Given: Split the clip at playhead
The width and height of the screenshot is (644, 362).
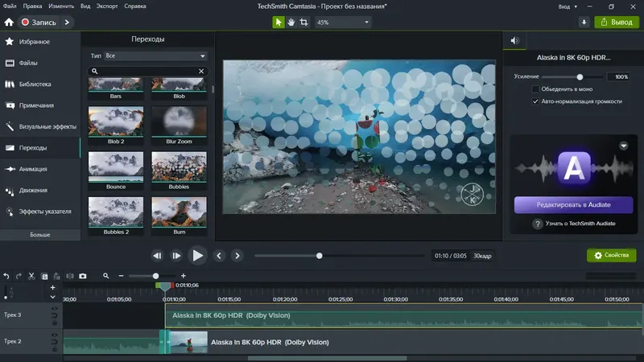Looking at the screenshot, I should pos(70,276).
